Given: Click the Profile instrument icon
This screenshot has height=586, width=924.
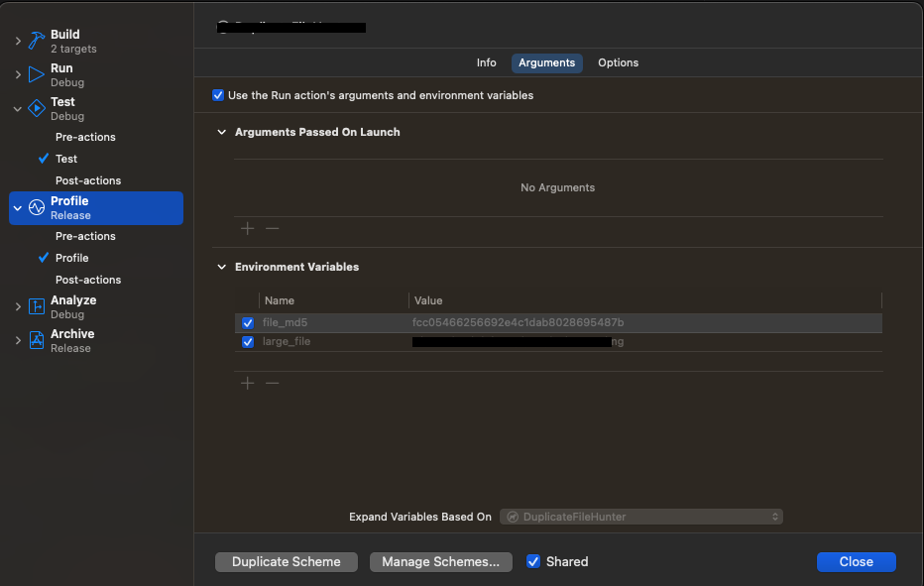Looking at the screenshot, I should (37, 208).
